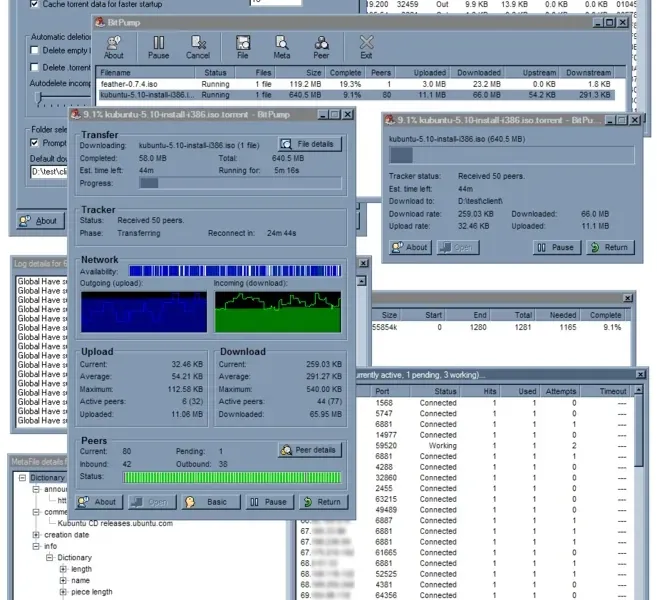Collapse the top Dictionary tree node
Screen dimensions: 657x600
coord(23,478)
